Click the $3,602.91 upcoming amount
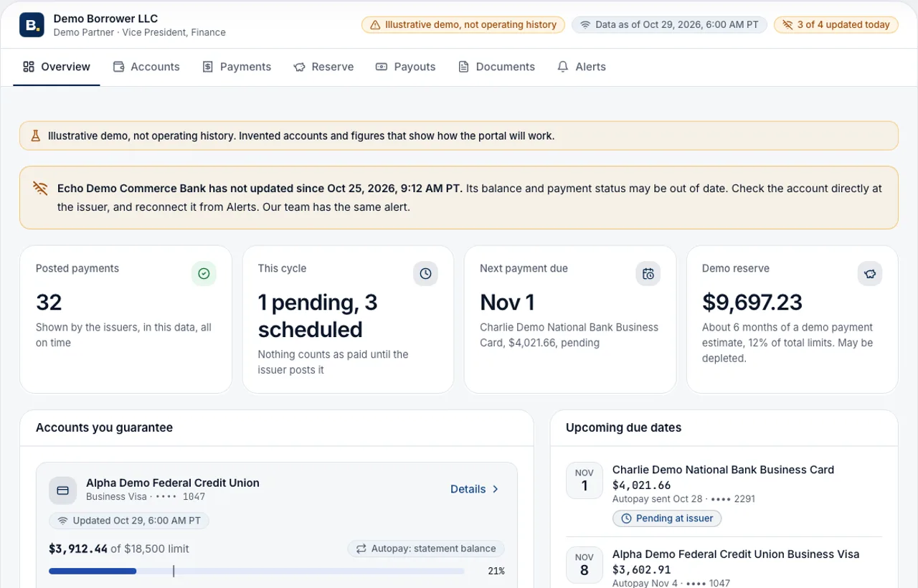Image resolution: width=918 pixels, height=588 pixels. [641, 570]
